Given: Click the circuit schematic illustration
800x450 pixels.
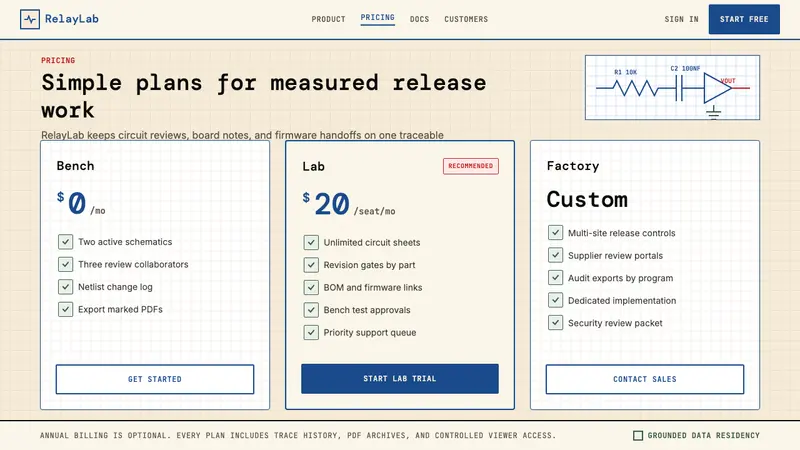Looking at the screenshot, I should tap(672, 88).
